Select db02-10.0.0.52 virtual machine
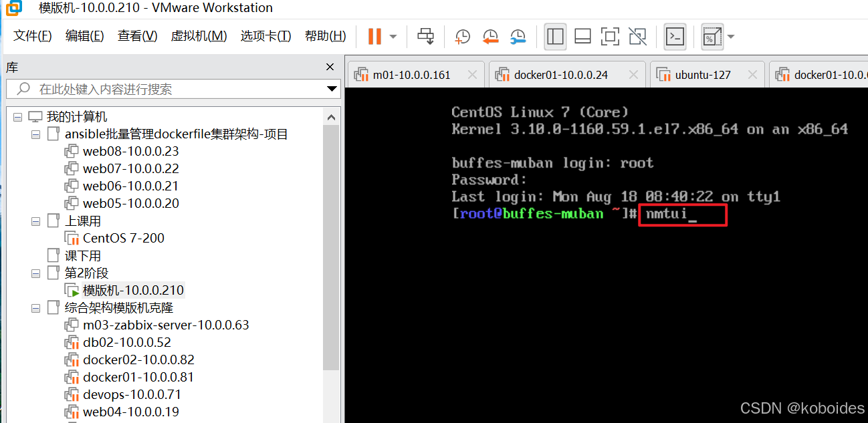Image resolution: width=868 pixels, height=423 pixels. (x=126, y=343)
